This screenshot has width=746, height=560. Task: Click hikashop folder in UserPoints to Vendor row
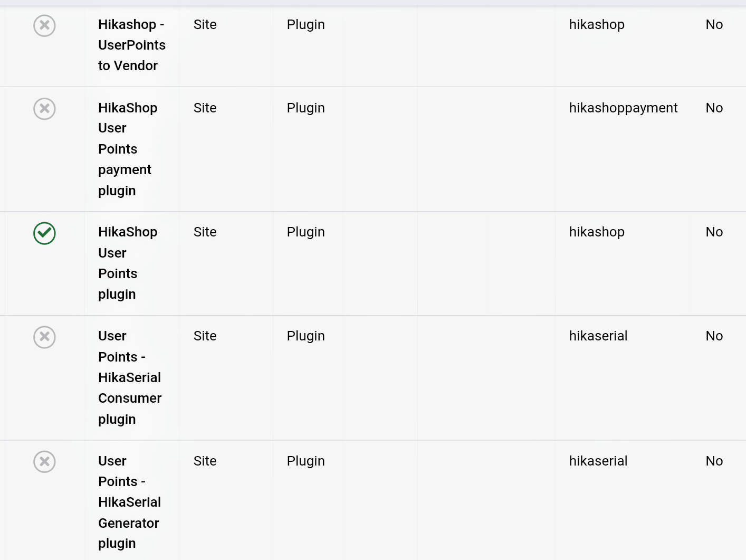596,25
